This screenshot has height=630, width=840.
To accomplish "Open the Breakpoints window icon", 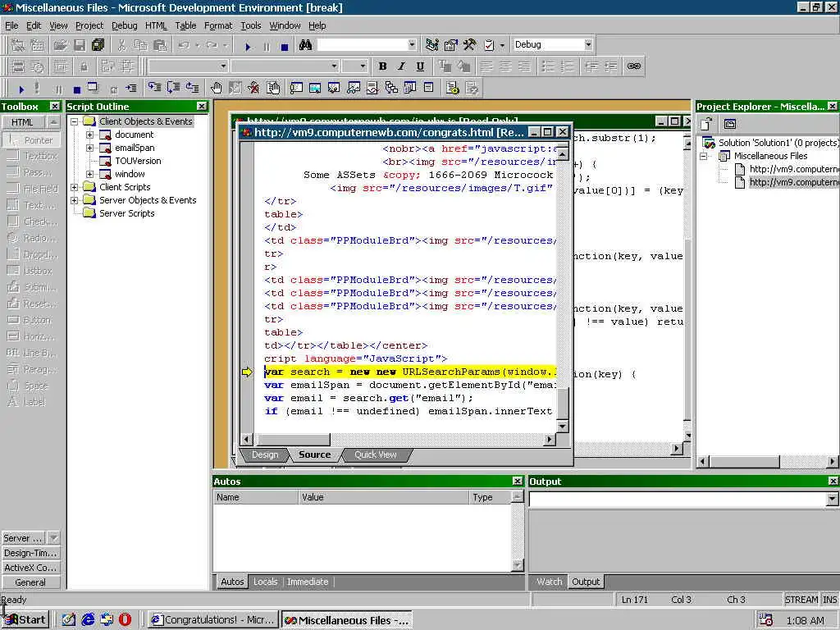I will [x=272, y=87].
